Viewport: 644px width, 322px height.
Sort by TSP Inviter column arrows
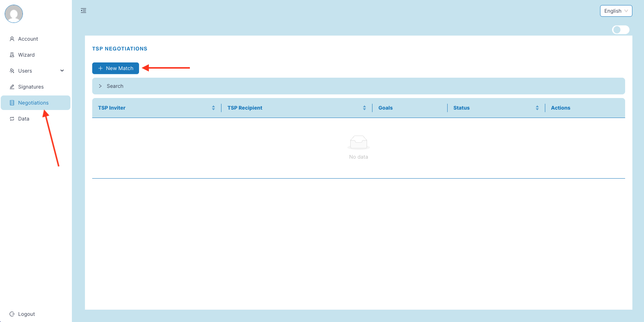point(213,108)
